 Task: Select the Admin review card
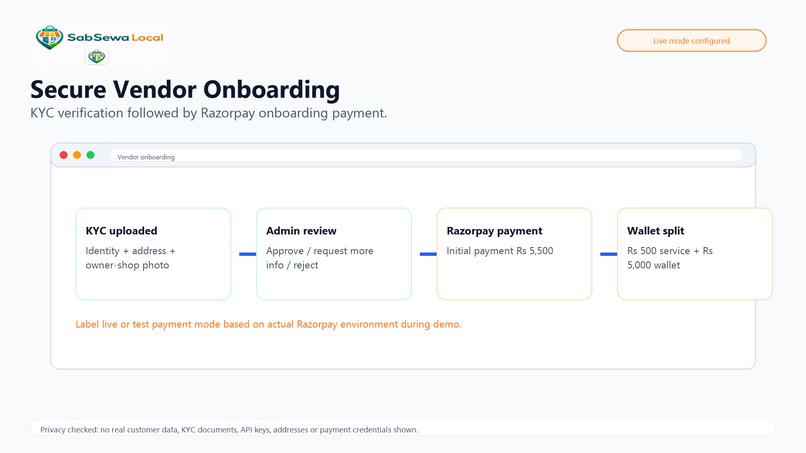pyautogui.click(x=334, y=253)
